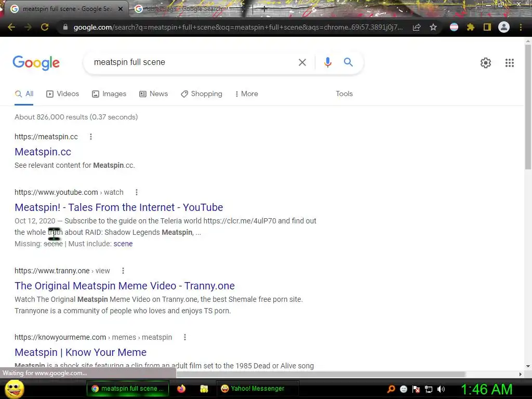The width and height of the screenshot is (532, 399).
Task: Expand the More search categories menu
Action: point(247,94)
